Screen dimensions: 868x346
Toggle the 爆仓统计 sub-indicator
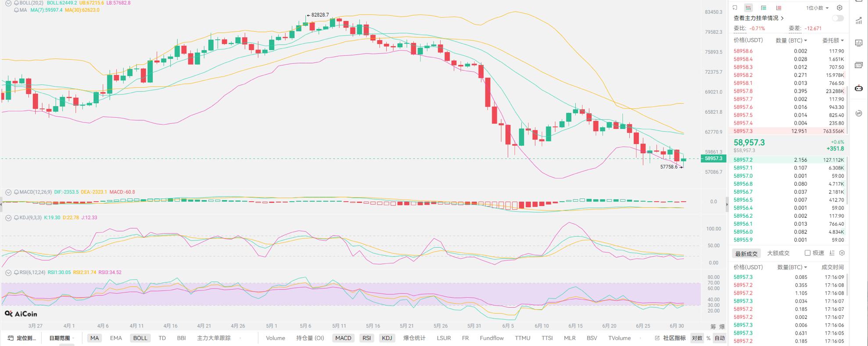coord(414,338)
